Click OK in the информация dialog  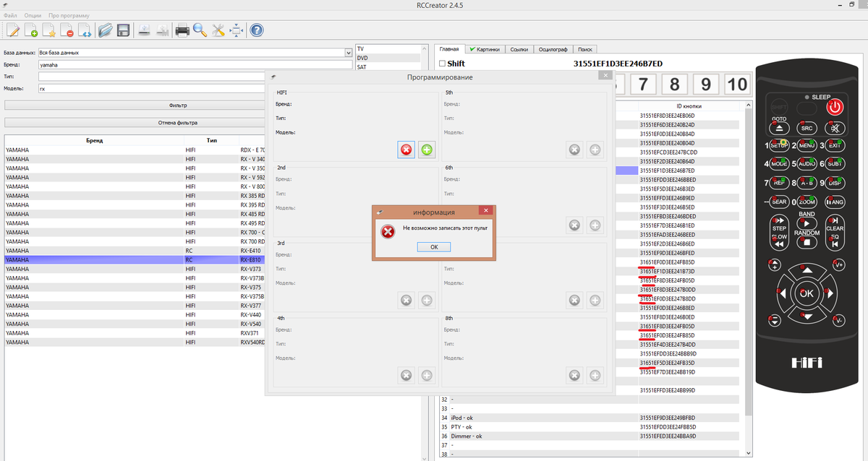[434, 247]
